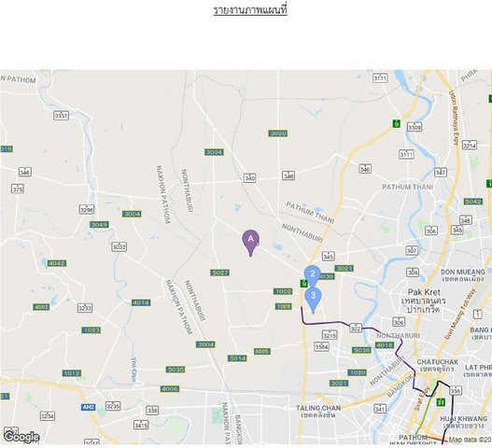Image resolution: width=492 pixels, height=448 pixels.
Task: Click the TALING CHAN district label
Action: 318,408
